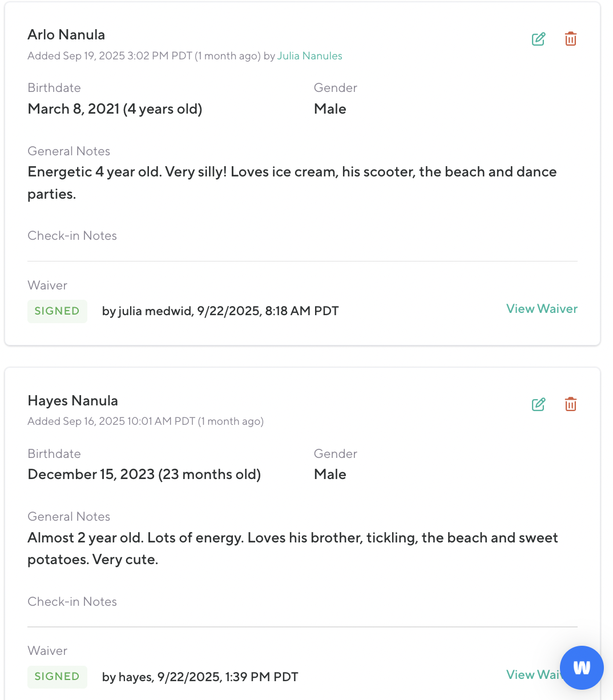Open the blue W chat widget

tap(582, 667)
